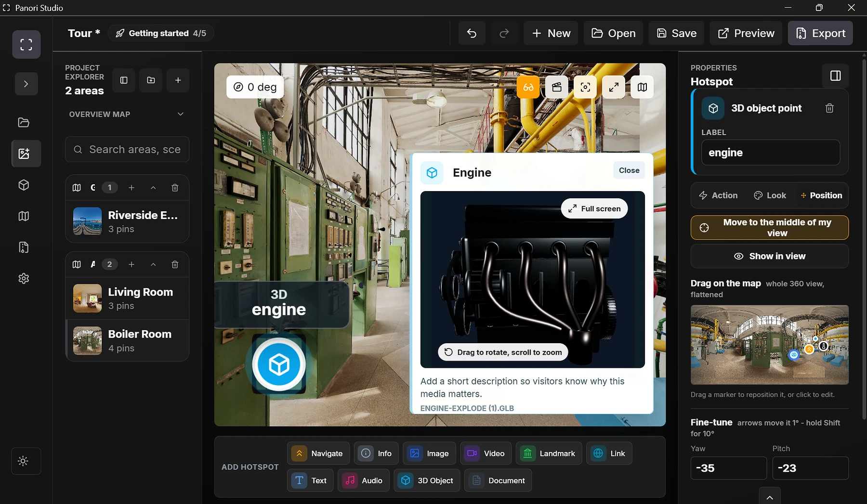867x504 pixels.
Task: Delete the first area group with trash icon
Action: (175, 188)
